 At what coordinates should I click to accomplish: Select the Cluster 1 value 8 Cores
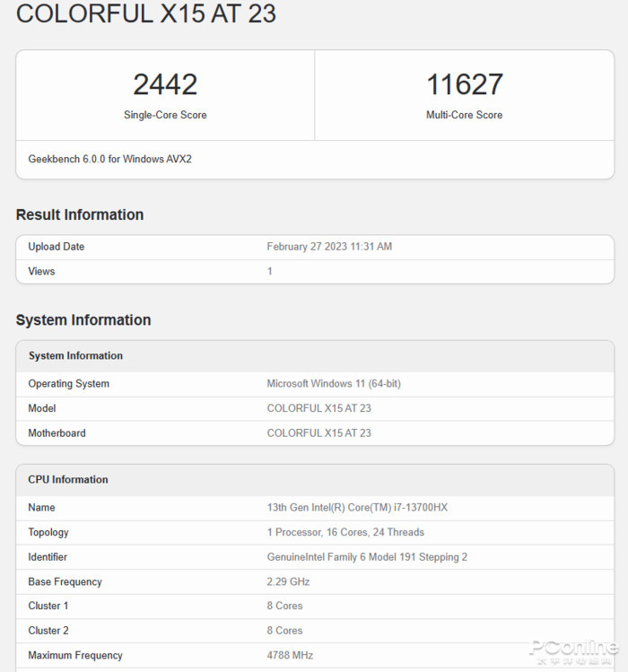pos(284,606)
